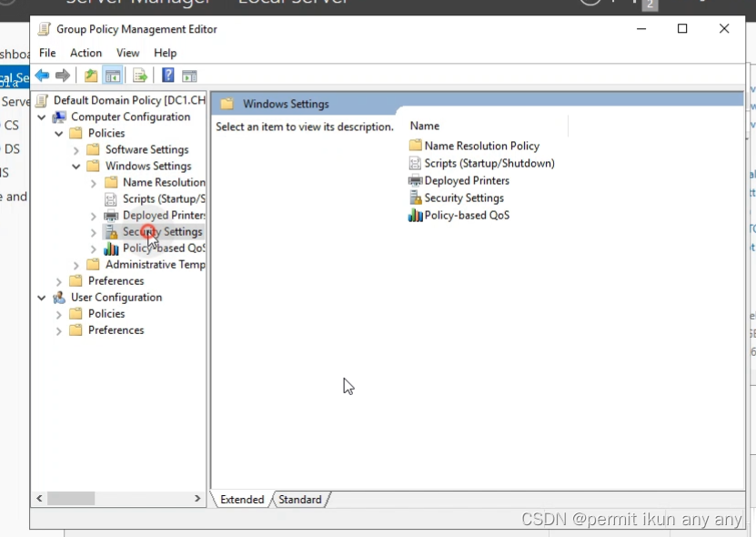The width and height of the screenshot is (756, 537).
Task: Click the Administrative Templates folder icon
Action: pyautogui.click(x=93, y=264)
